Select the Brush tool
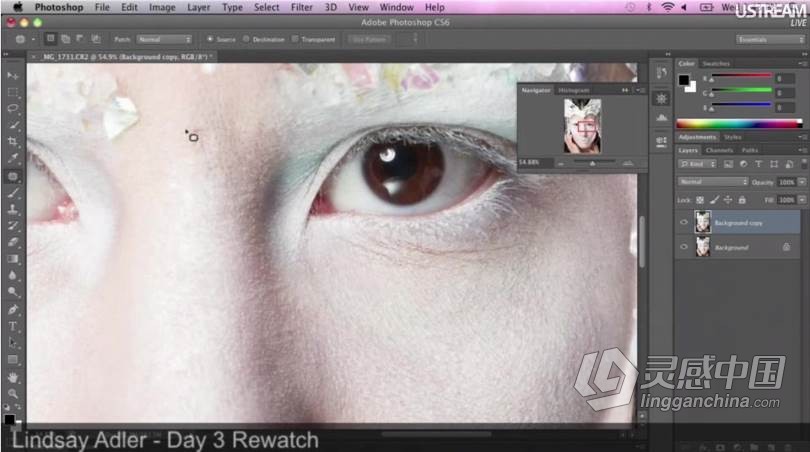Image resolution: width=810 pixels, height=452 pixels. [x=12, y=193]
